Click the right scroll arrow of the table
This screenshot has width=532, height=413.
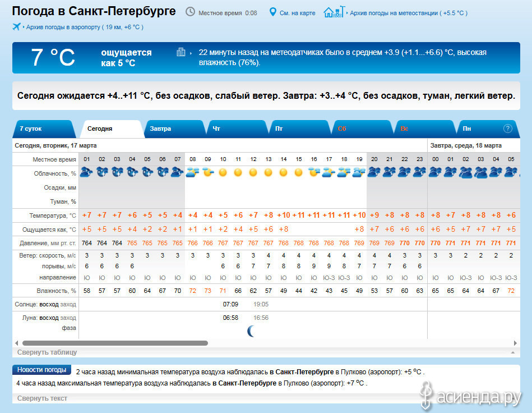tap(515, 343)
